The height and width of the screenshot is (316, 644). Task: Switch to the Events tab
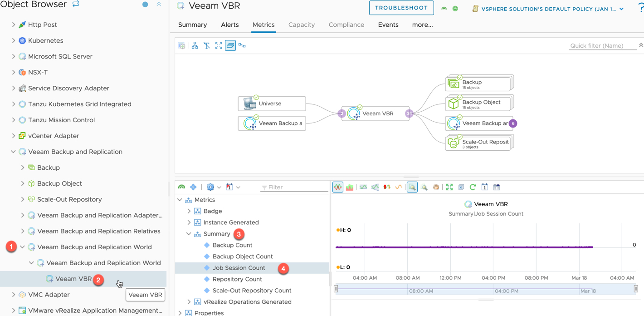coord(388,25)
